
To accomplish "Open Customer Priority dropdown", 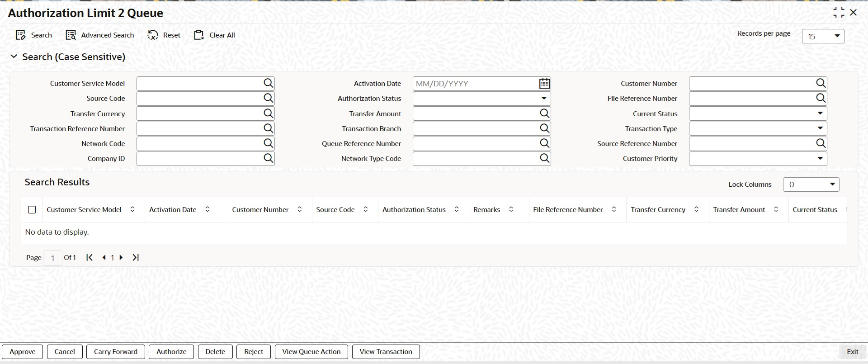I will click(x=758, y=158).
